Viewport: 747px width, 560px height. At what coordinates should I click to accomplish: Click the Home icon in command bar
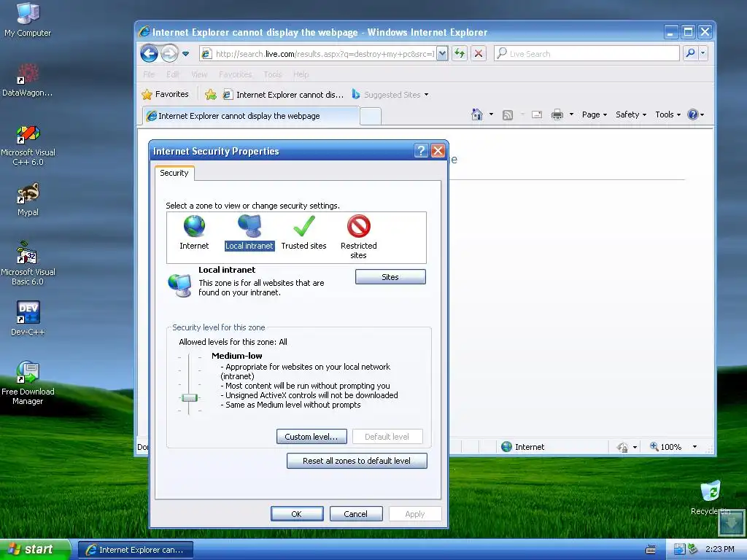pos(476,114)
